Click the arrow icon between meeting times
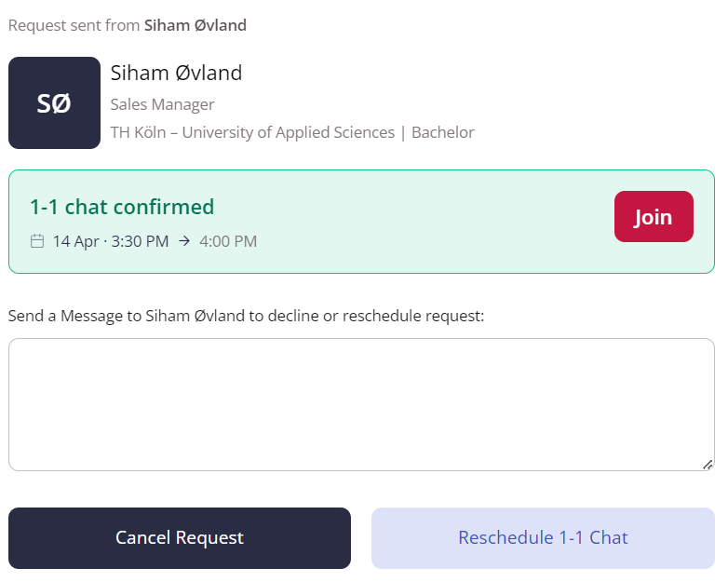This screenshot has width=728, height=582. coord(184,241)
